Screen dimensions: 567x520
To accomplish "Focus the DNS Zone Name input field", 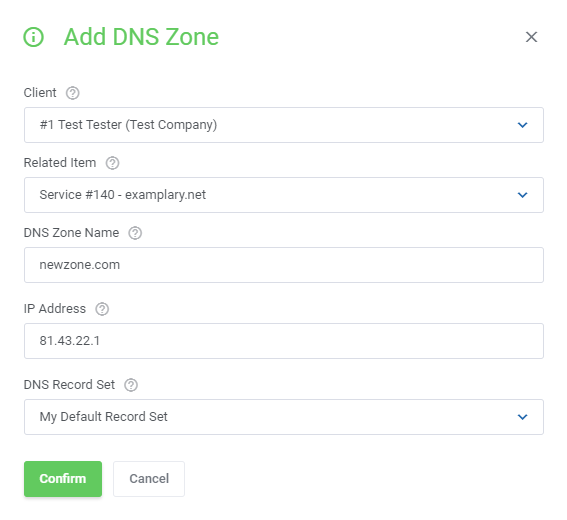I will [x=284, y=265].
